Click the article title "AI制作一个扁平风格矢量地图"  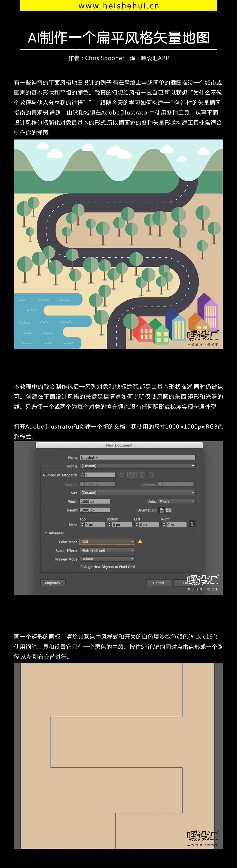pos(119,38)
